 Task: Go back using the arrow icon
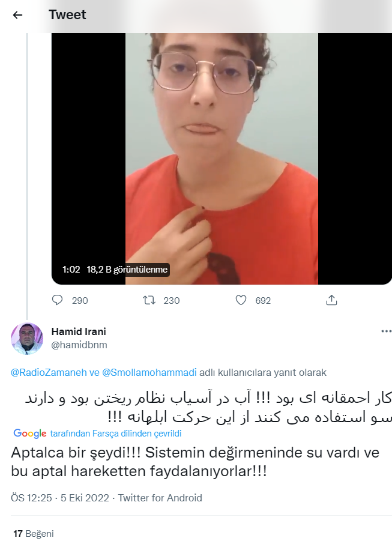17,15
